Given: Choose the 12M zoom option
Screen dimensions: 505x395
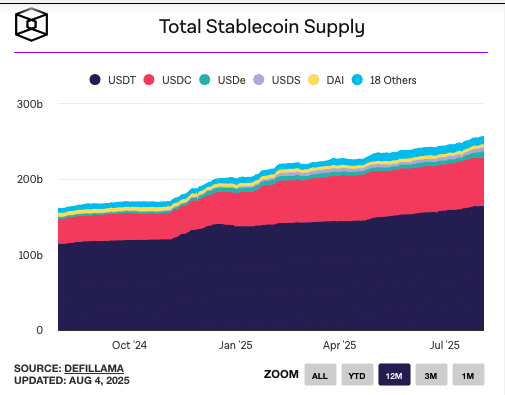Looking at the screenshot, I should click(x=394, y=375).
